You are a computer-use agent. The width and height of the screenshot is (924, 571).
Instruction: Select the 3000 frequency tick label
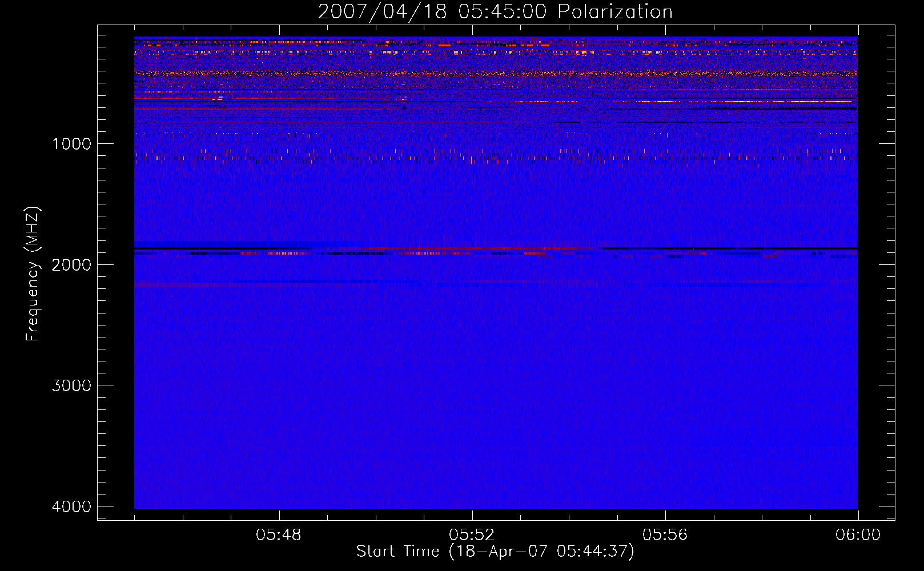coord(71,385)
